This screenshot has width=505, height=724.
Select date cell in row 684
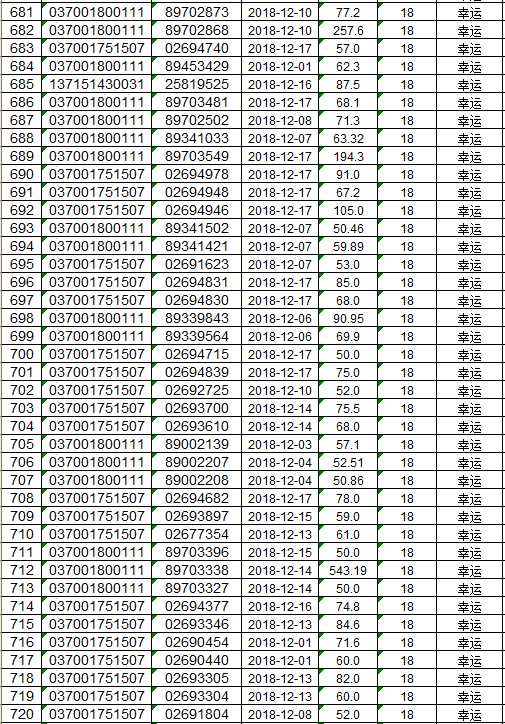tap(280, 66)
